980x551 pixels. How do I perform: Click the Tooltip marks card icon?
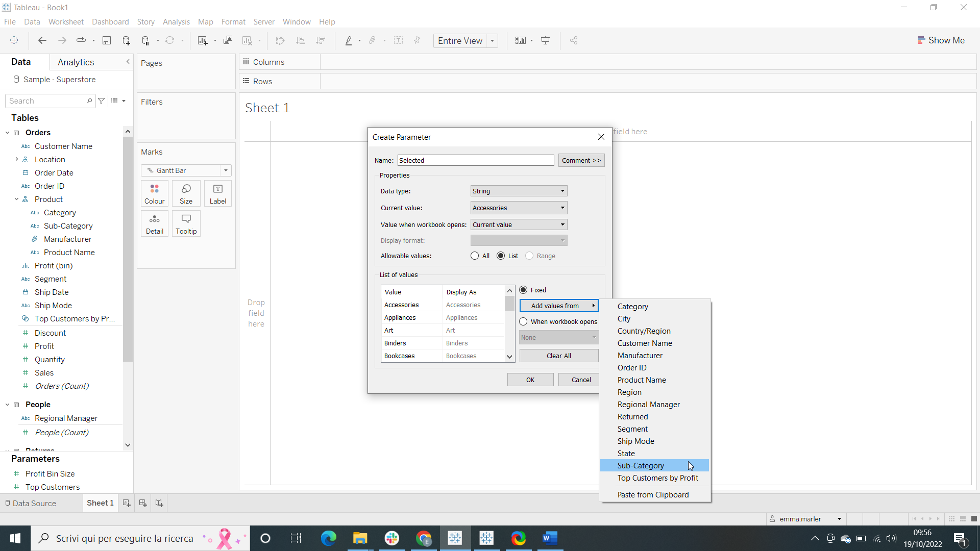coord(186,223)
